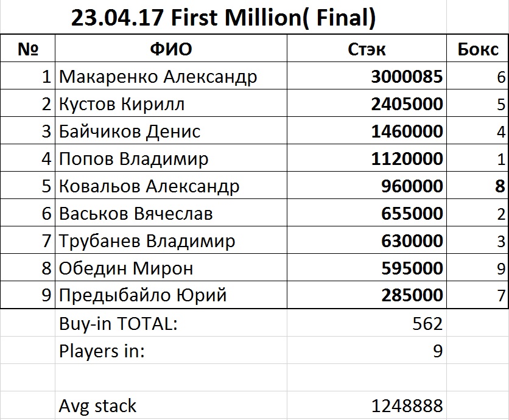Screen dimensions: 509x420
Task: Select the cell 'Байчиков Денис'
Action: click(130, 131)
